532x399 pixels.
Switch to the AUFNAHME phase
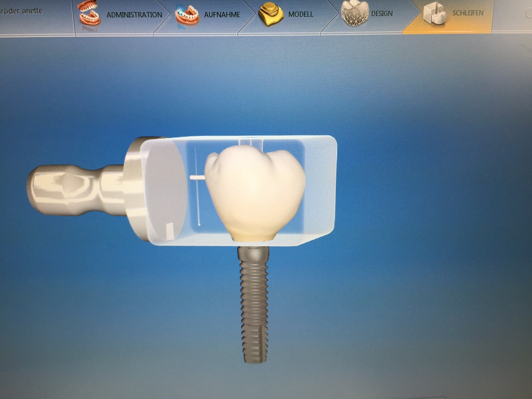click(222, 15)
